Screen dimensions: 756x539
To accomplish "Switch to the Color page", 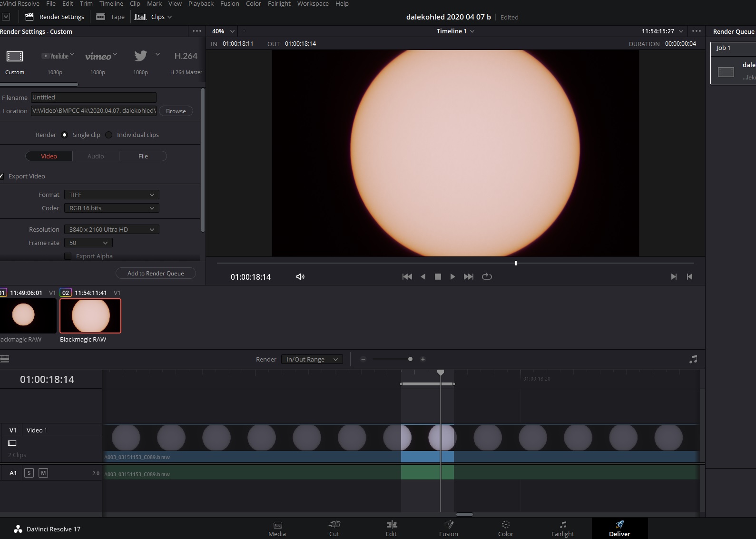I will point(505,528).
